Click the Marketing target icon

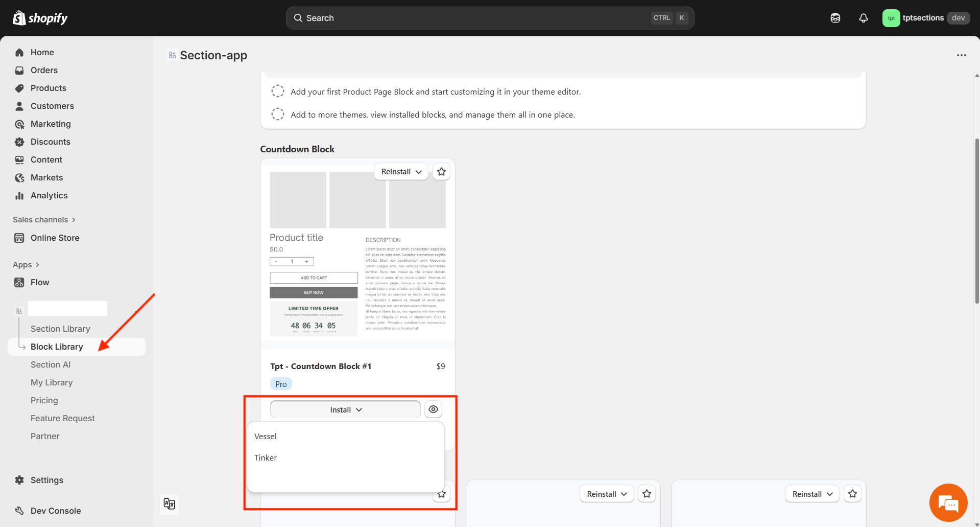coord(19,124)
